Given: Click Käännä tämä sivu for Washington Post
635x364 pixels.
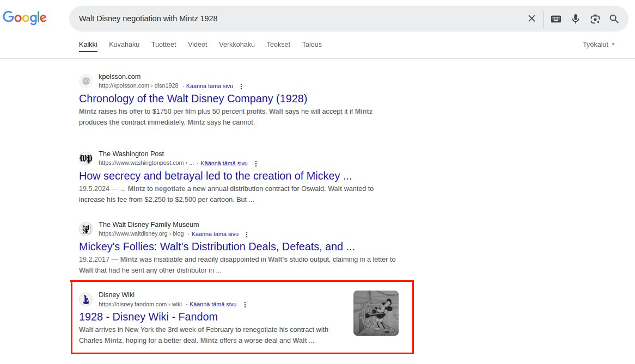Looking at the screenshot, I should pyautogui.click(x=224, y=163).
